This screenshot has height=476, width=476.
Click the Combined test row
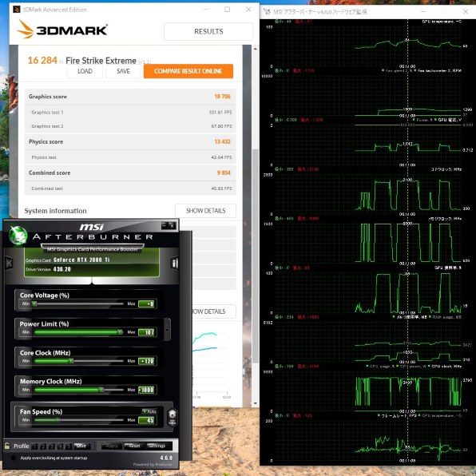[x=130, y=188]
